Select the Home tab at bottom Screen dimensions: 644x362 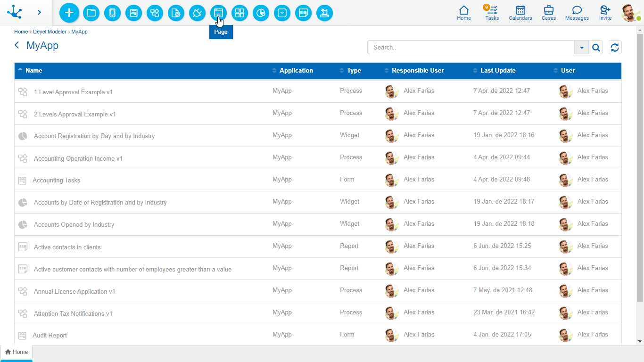(x=17, y=352)
